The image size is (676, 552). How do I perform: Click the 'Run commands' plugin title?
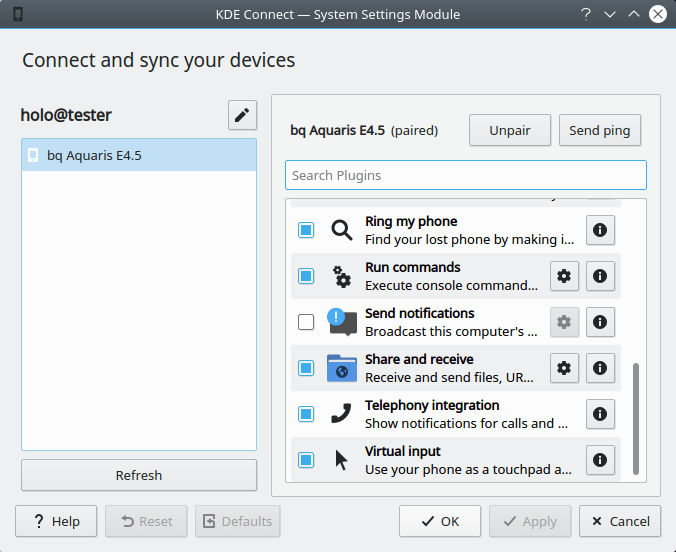click(413, 267)
